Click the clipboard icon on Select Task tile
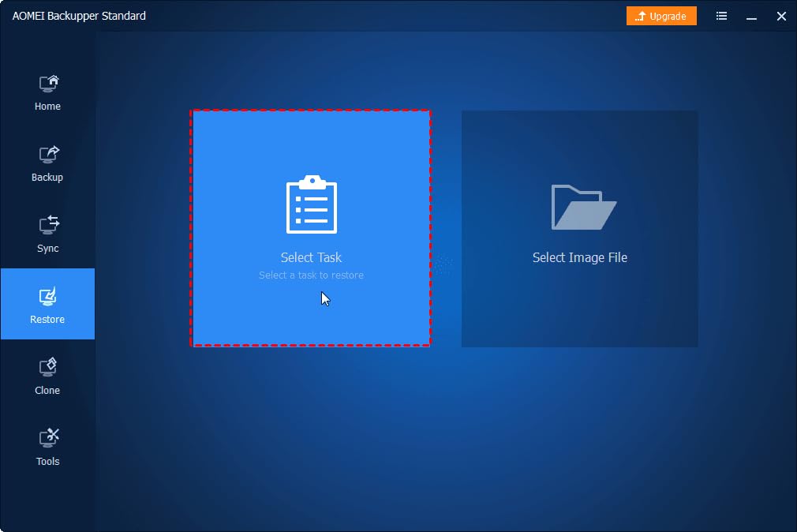Image resolution: width=797 pixels, height=532 pixels. [x=311, y=205]
